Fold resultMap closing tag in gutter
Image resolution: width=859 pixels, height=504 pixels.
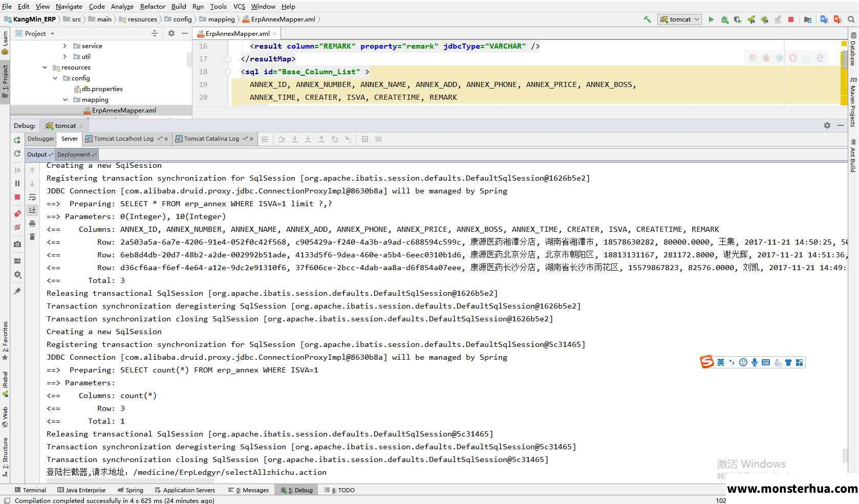228,59
